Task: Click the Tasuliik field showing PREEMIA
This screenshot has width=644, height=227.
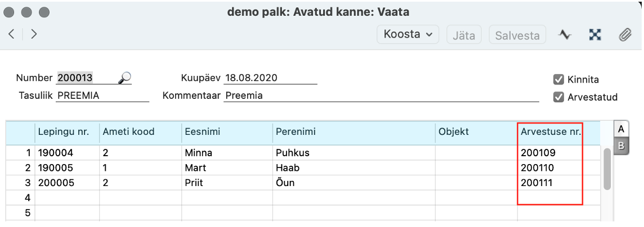Action: coord(102,96)
